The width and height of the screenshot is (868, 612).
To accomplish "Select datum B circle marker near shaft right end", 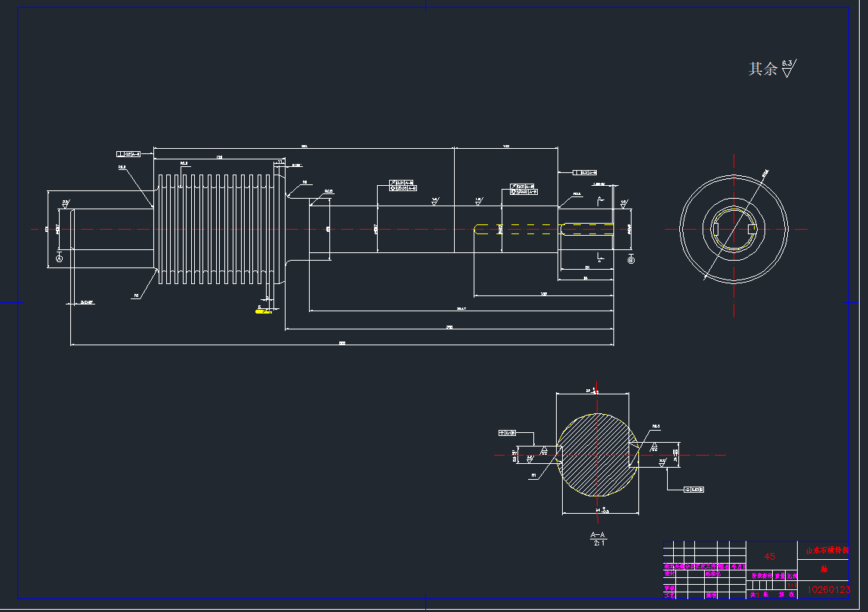I will pyautogui.click(x=631, y=259).
